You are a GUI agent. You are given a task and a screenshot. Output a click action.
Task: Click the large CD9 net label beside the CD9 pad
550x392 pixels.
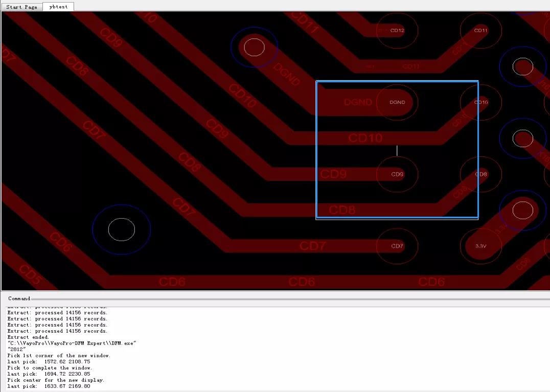pos(333,174)
